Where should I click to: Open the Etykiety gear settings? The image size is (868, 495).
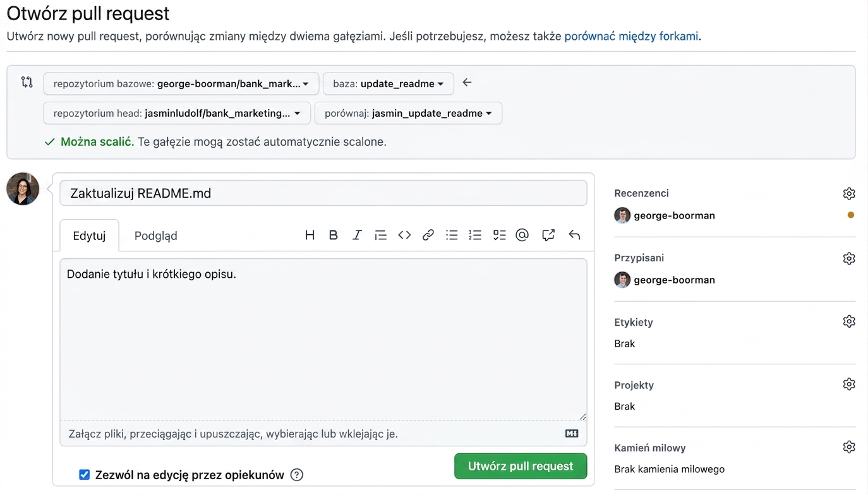point(849,321)
